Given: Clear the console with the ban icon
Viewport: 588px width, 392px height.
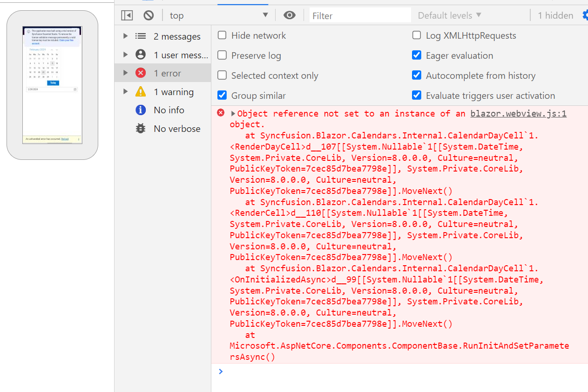Looking at the screenshot, I should pyautogui.click(x=149, y=15).
